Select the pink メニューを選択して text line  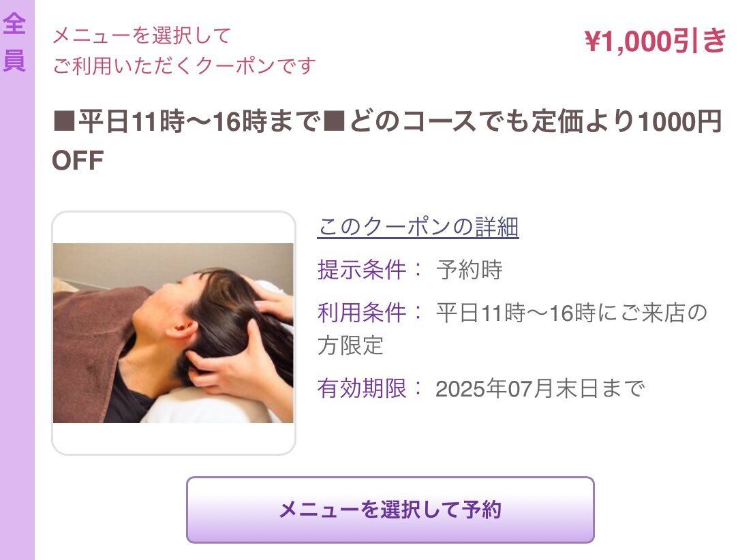click(x=142, y=35)
